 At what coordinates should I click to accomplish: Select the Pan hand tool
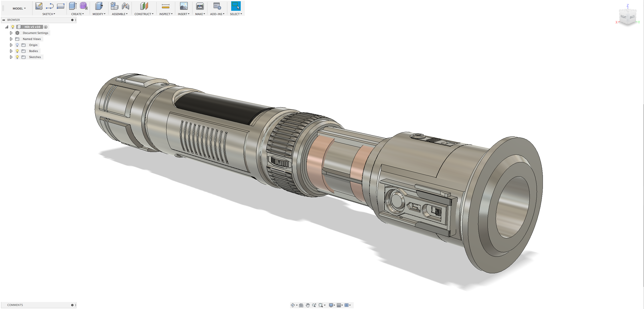click(x=307, y=305)
